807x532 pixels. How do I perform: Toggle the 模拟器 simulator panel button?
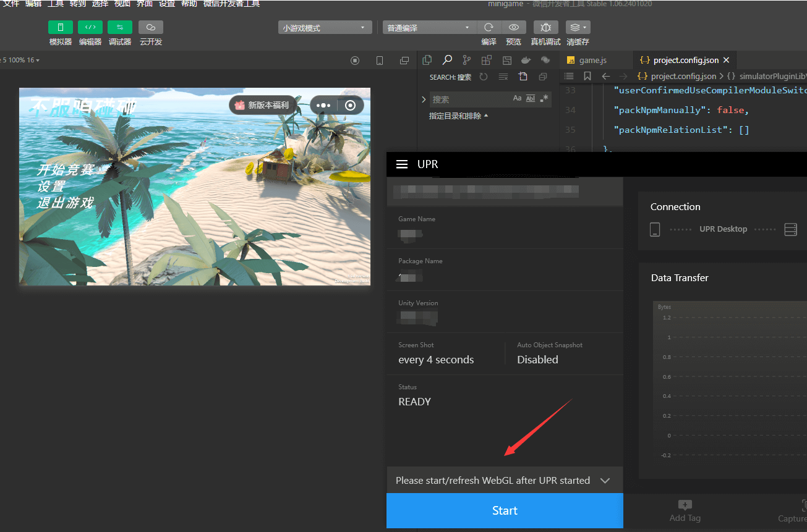61,27
